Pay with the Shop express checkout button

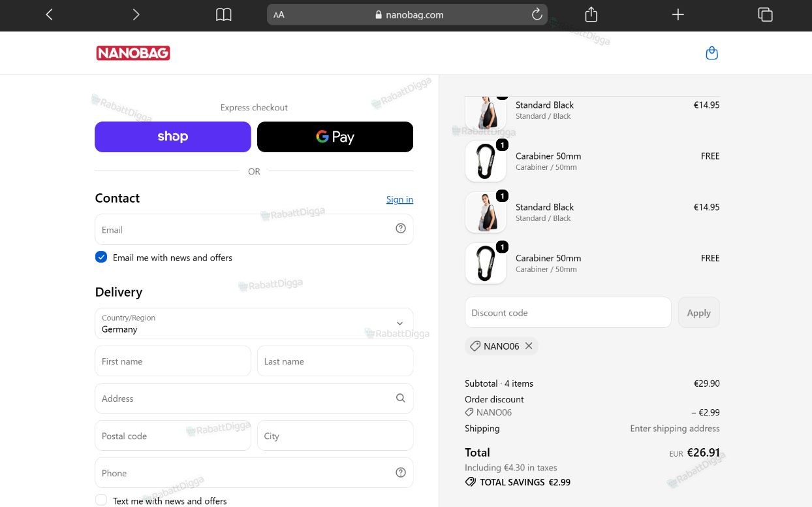tap(173, 137)
